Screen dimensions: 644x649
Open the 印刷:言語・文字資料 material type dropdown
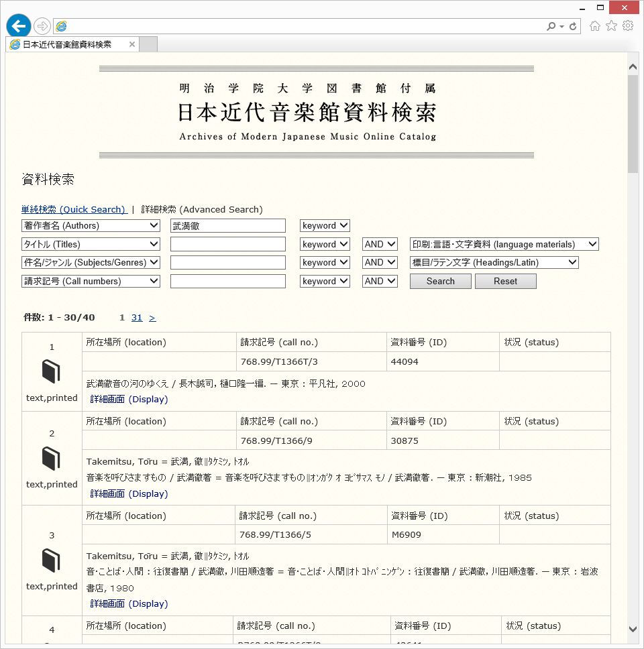point(504,245)
